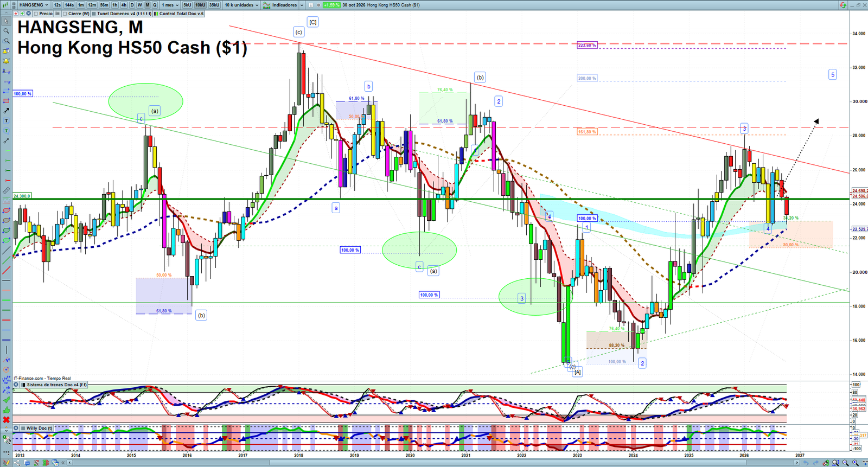Close the Sistema de trenes Doc v4 panel
The width and height of the screenshot is (868, 467).
16,385
